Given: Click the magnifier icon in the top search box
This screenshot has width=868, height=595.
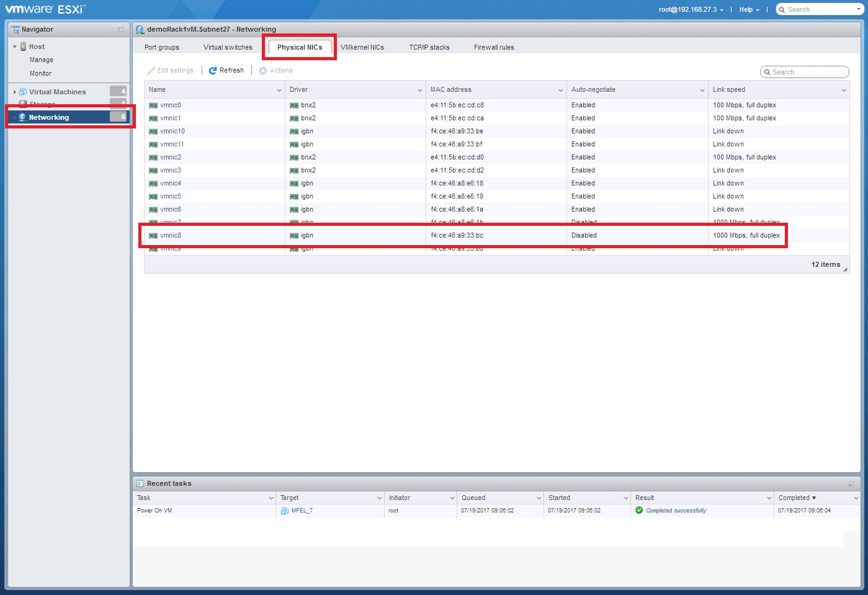Looking at the screenshot, I should (782, 9).
